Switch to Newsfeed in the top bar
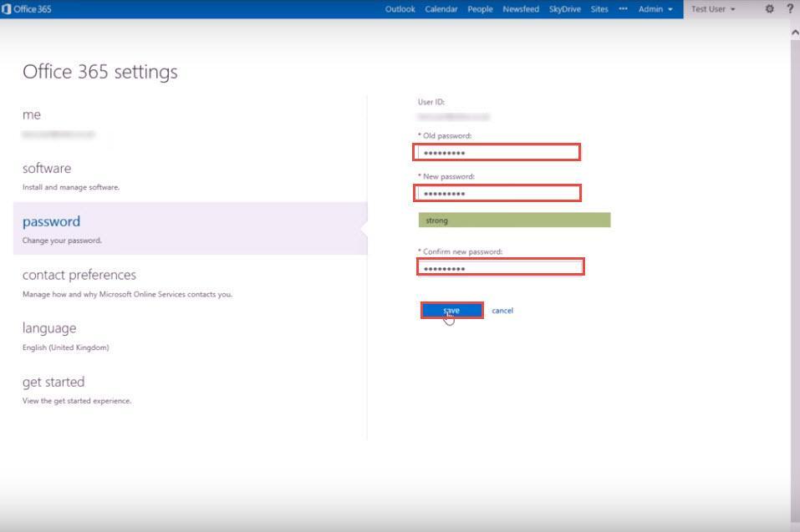The image size is (800, 532). point(521,9)
